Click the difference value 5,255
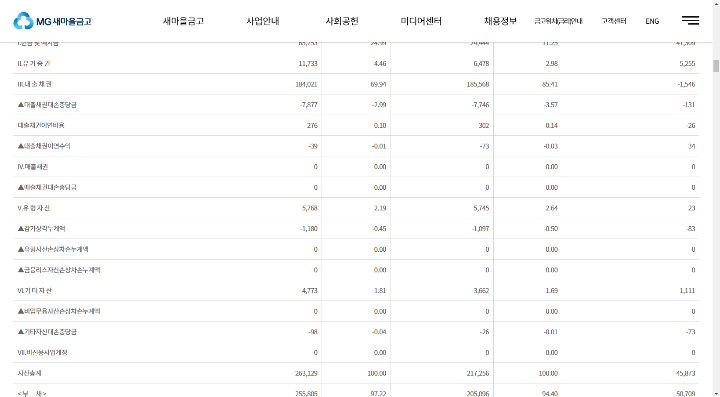This screenshot has width=720, height=397. click(687, 63)
